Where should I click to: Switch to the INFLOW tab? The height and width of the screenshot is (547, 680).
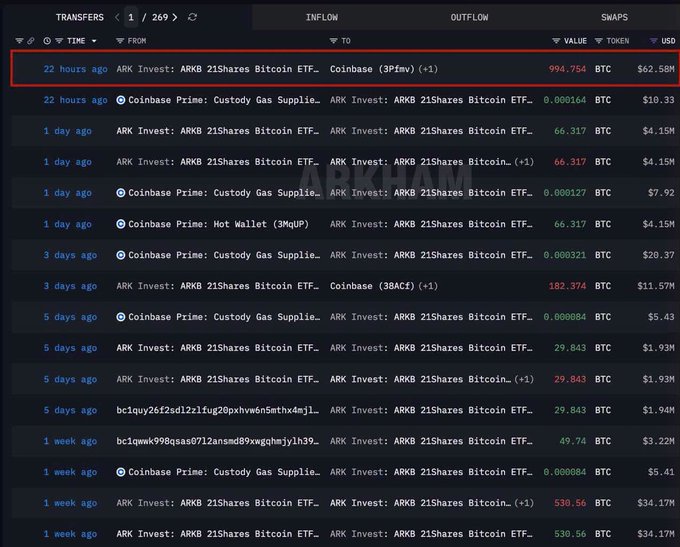click(322, 17)
